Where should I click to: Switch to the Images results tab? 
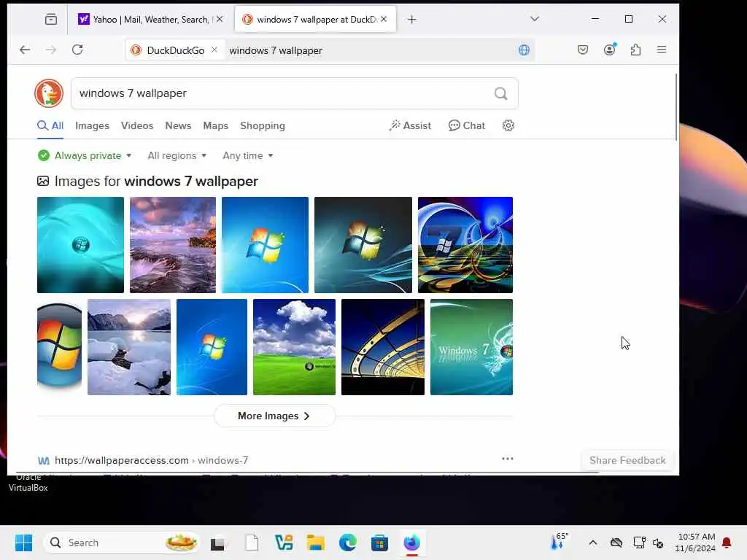[x=92, y=125]
